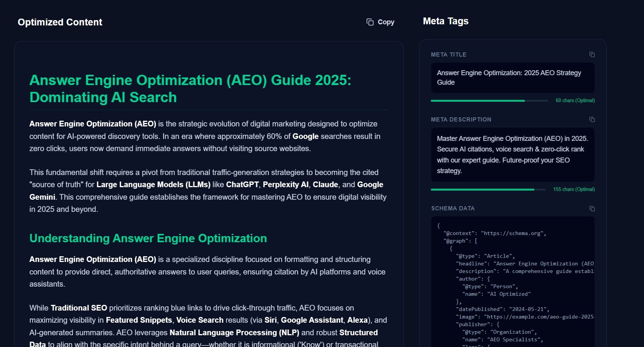Image resolution: width=644 pixels, height=347 pixels.
Task: Click the '"datePublished": "2024-05-21"' line
Action: (x=503, y=309)
